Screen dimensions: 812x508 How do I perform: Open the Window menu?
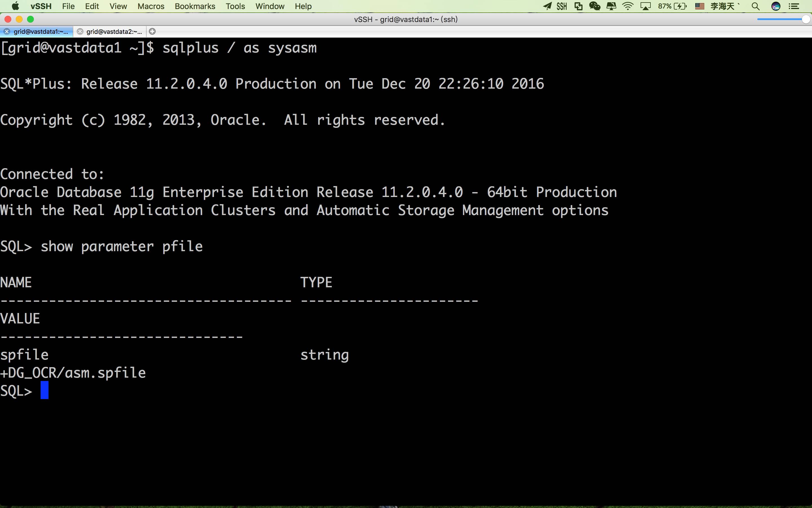coord(270,6)
